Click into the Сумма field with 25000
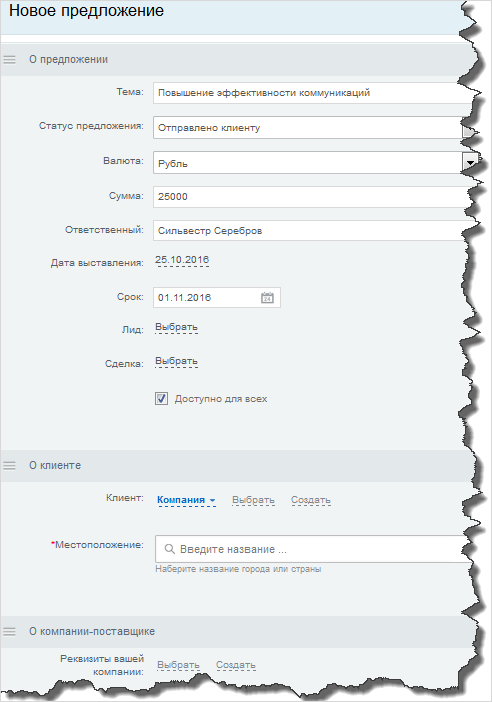Image resolution: width=492 pixels, height=702 pixels. [x=313, y=197]
